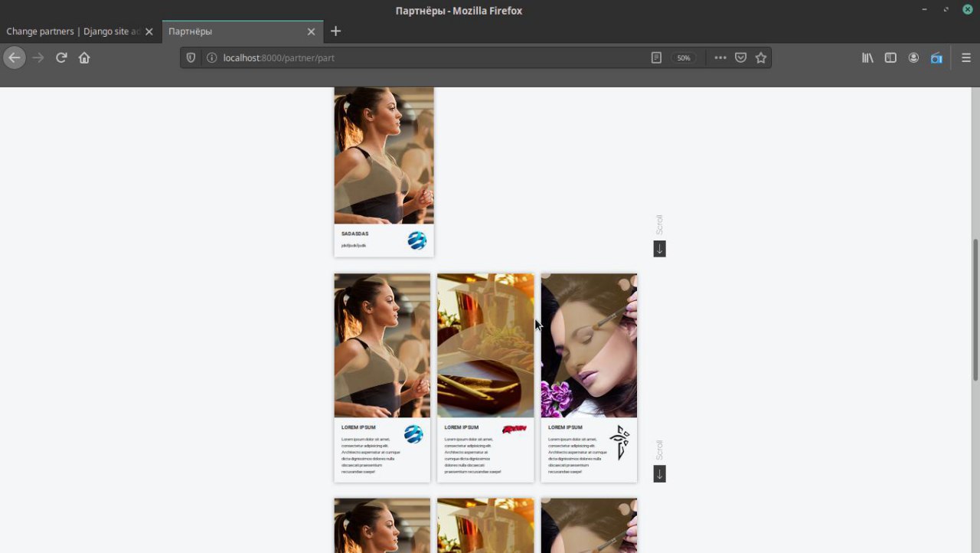Image resolution: width=980 pixels, height=553 pixels.
Task: Open the Firefox hamburger menu
Action: coord(965,57)
